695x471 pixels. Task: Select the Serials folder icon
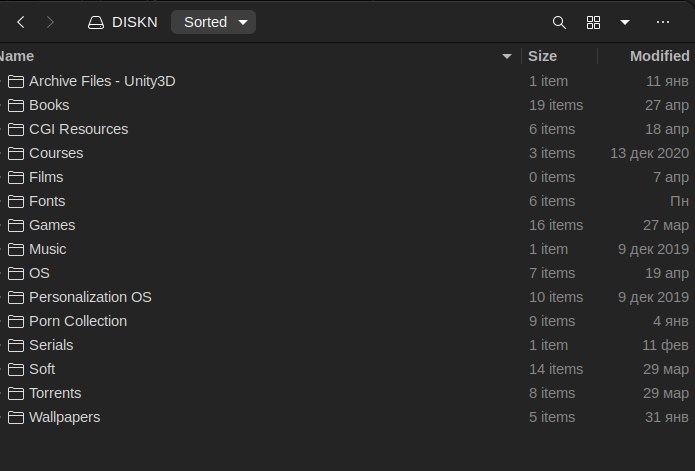16,345
